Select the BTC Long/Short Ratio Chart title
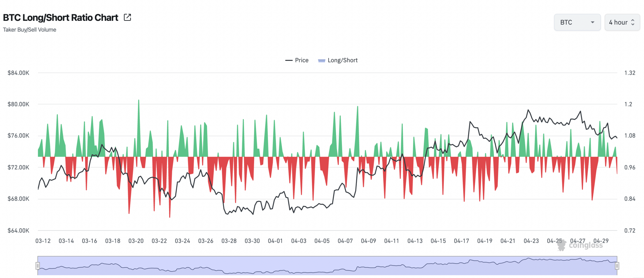The image size is (644, 278). tap(60, 18)
